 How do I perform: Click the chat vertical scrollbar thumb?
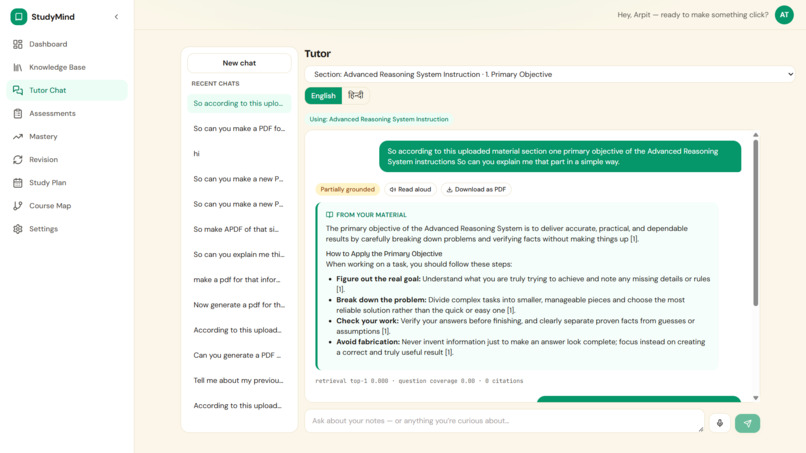(756, 223)
